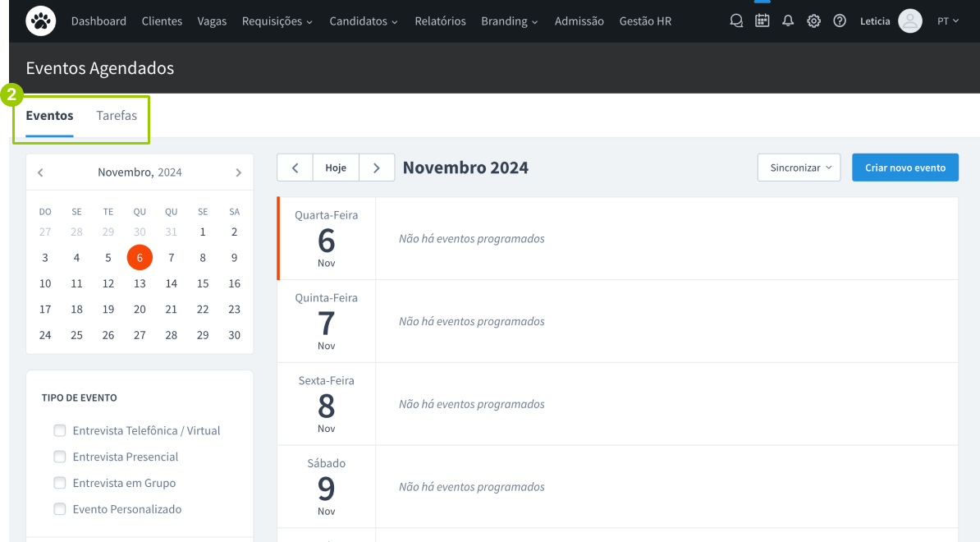This screenshot has width=980, height=542.
Task: Open the chat messages icon
Action: tap(736, 21)
